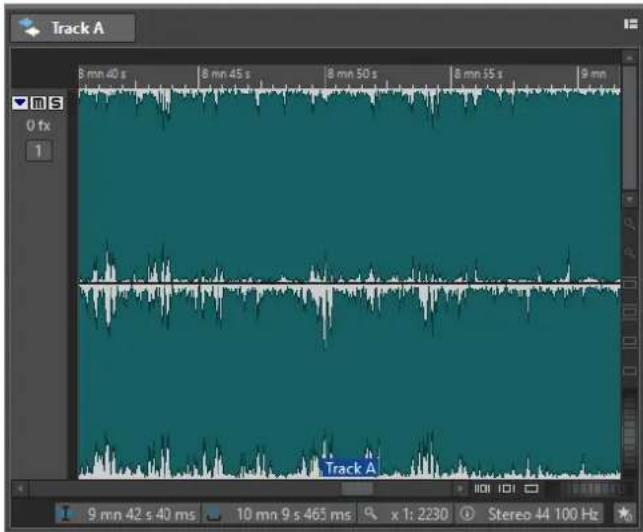
Task: Select the Track A clip name label
Action: click(x=350, y=468)
